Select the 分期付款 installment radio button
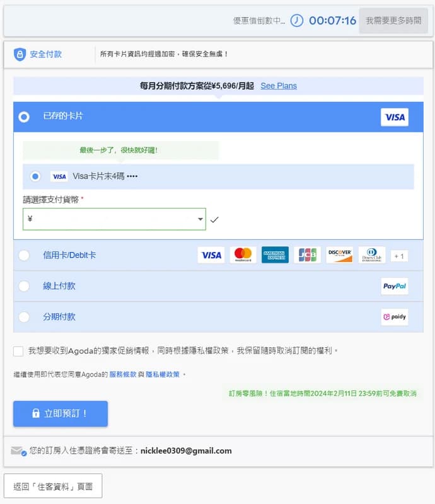435x504 pixels. click(x=24, y=317)
